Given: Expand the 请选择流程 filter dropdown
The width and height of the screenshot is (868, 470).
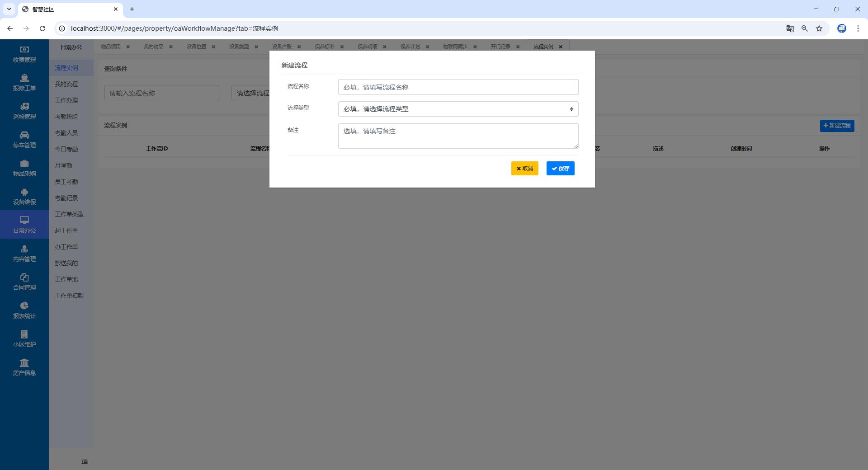Looking at the screenshot, I should click(251, 93).
